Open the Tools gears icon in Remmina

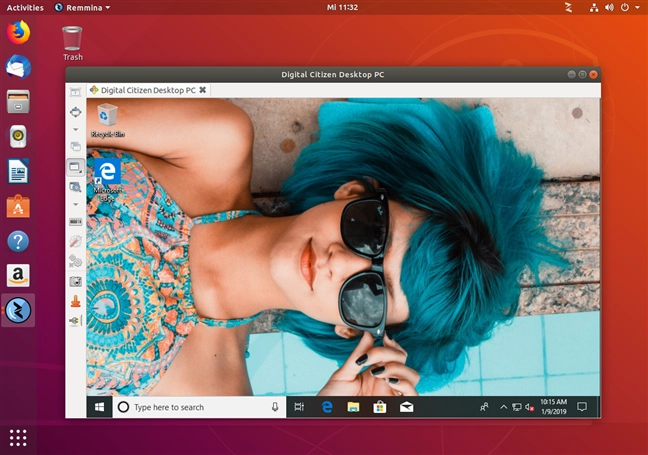pyautogui.click(x=75, y=261)
